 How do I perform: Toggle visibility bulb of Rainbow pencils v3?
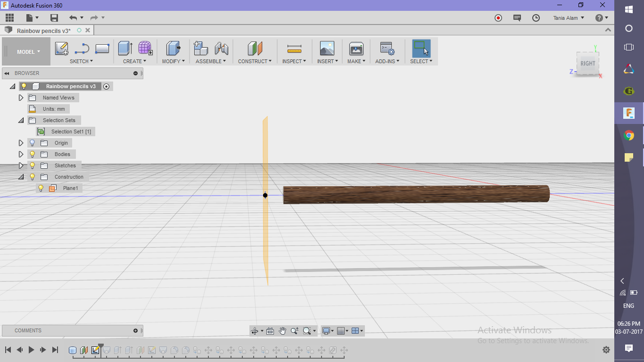pyautogui.click(x=24, y=86)
